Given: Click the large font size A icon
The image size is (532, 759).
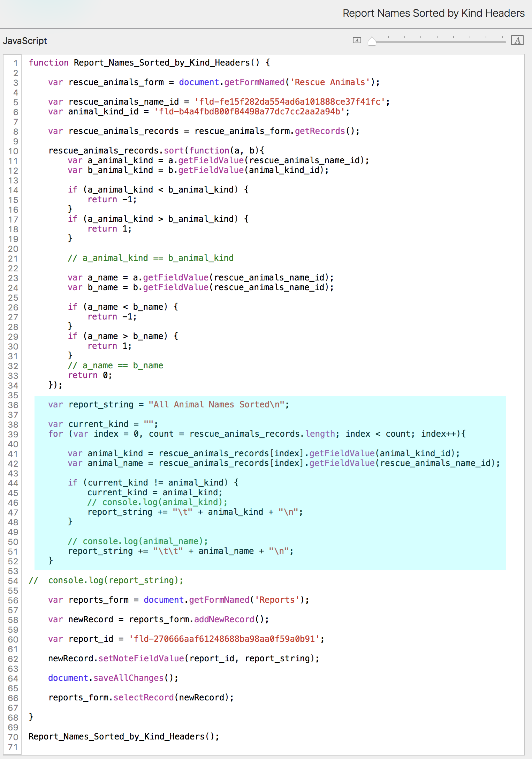Looking at the screenshot, I should [x=517, y=40].
